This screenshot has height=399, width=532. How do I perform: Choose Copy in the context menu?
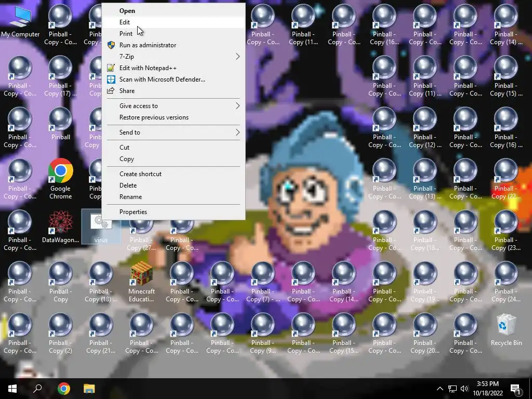(x=174, y=159)
